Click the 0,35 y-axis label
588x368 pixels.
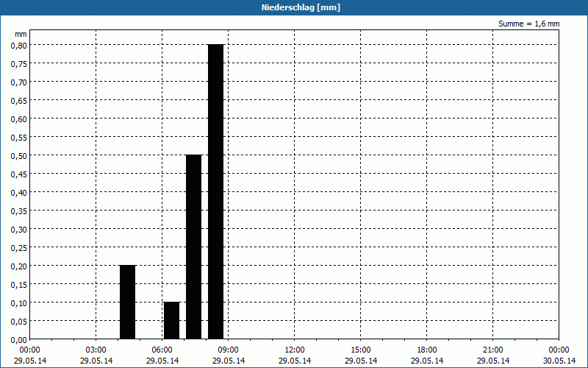pyautogui.click(x=19, y=211)
